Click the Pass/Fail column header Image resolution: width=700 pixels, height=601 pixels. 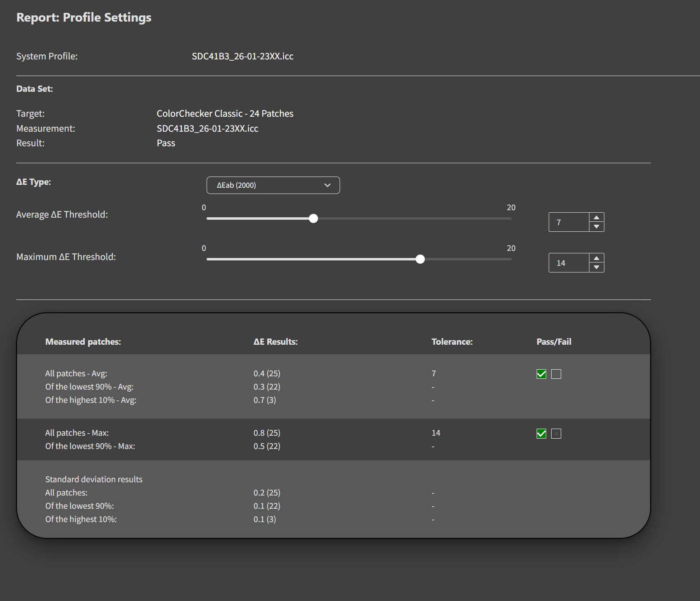554,342
